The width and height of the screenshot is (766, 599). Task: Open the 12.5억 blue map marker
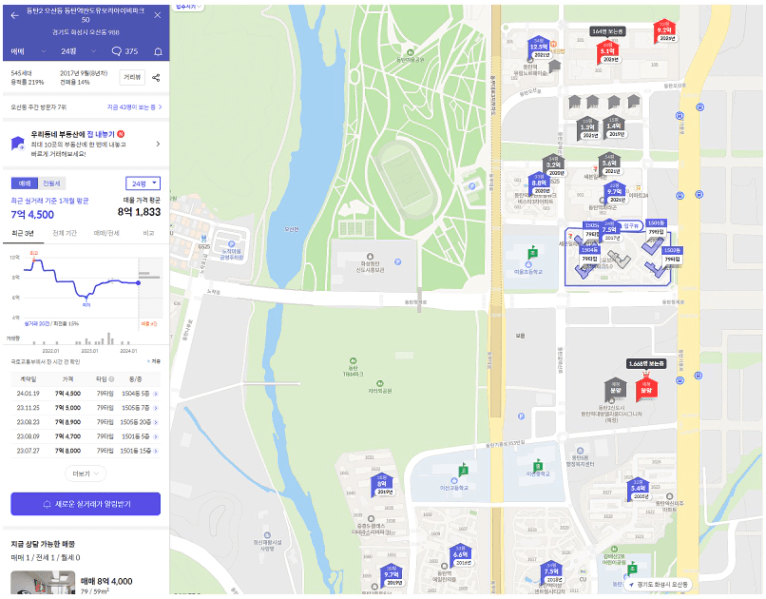click(539, 48)
